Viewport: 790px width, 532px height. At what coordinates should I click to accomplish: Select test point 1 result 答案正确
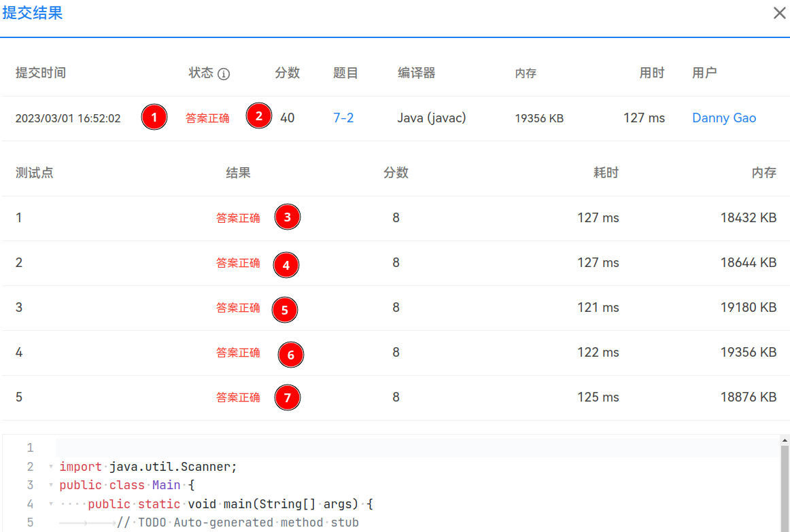click(238, 218)
